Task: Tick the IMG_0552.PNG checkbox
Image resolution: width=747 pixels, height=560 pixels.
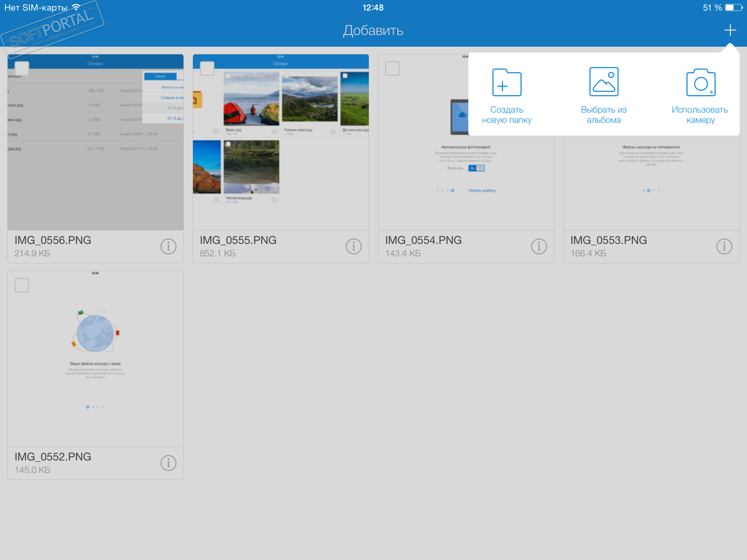Action: click(x=22, y=285)
